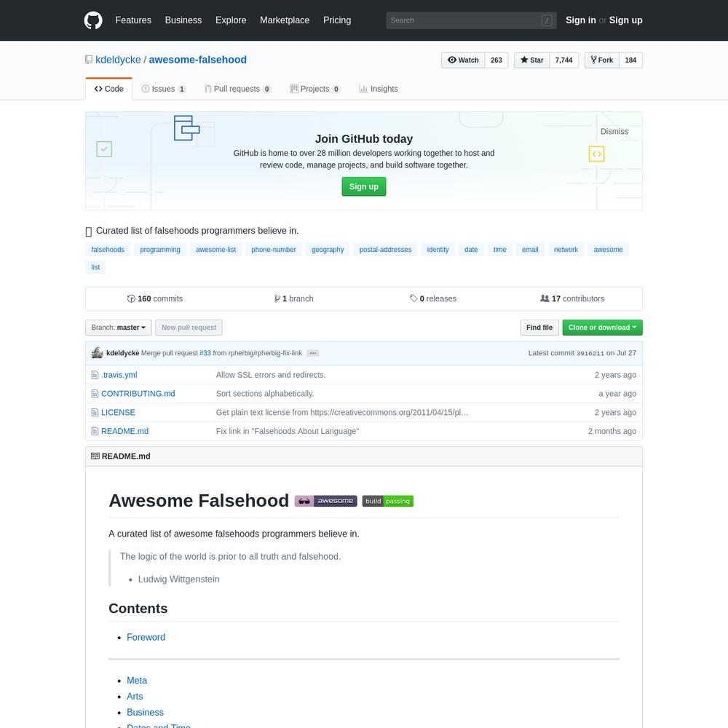
Task: Open the CONTRIBUTING.md file link
Action: click(138, 394)
